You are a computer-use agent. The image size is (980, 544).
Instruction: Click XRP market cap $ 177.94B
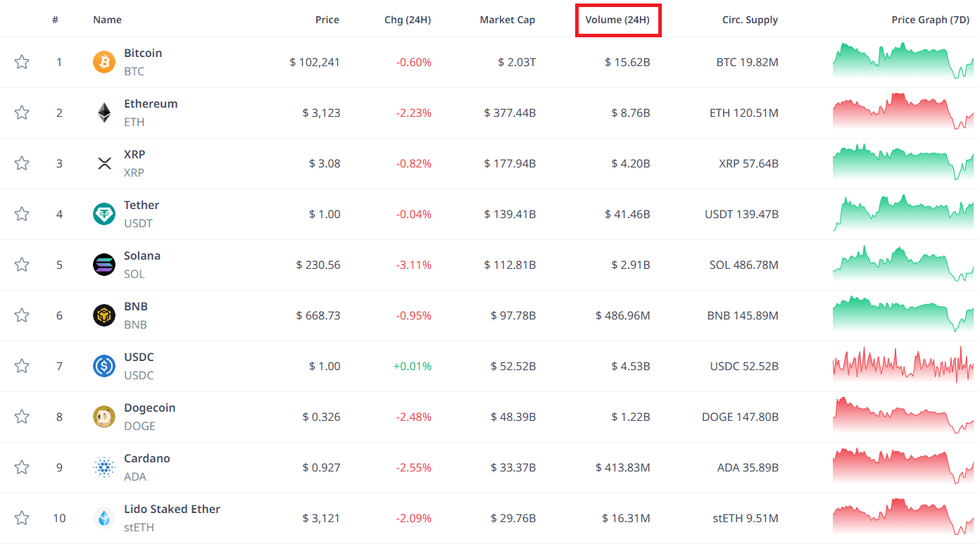coord(510,163)
